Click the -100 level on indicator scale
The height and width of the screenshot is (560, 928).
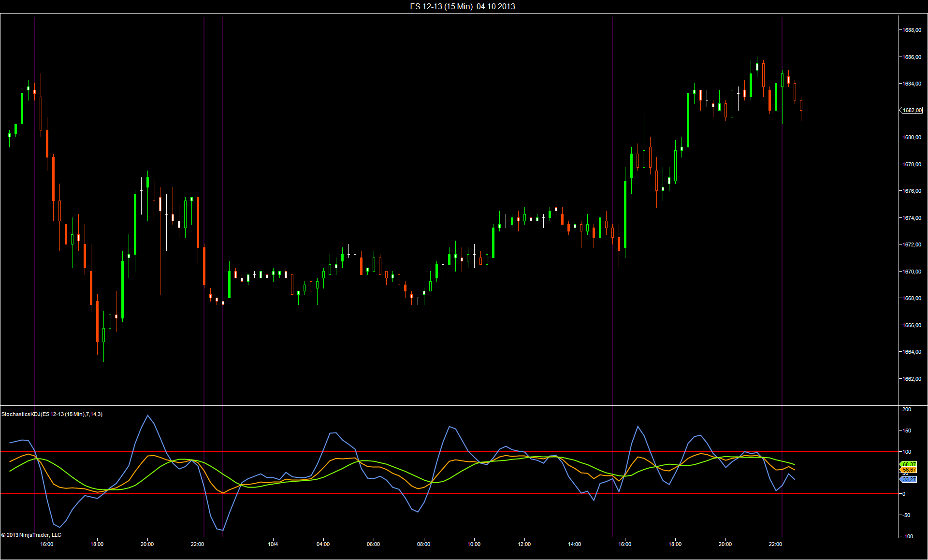(x=907, y=536)
